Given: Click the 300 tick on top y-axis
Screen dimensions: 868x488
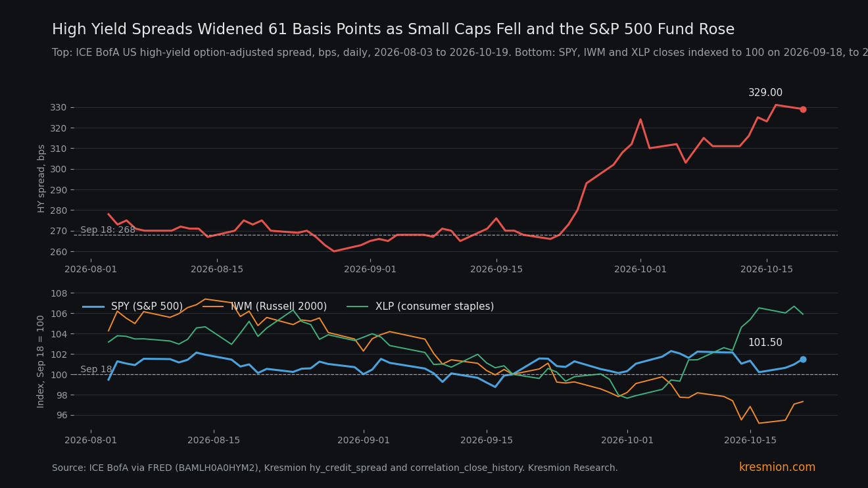Looking at the screenshot, I should [x=59, y=169].
